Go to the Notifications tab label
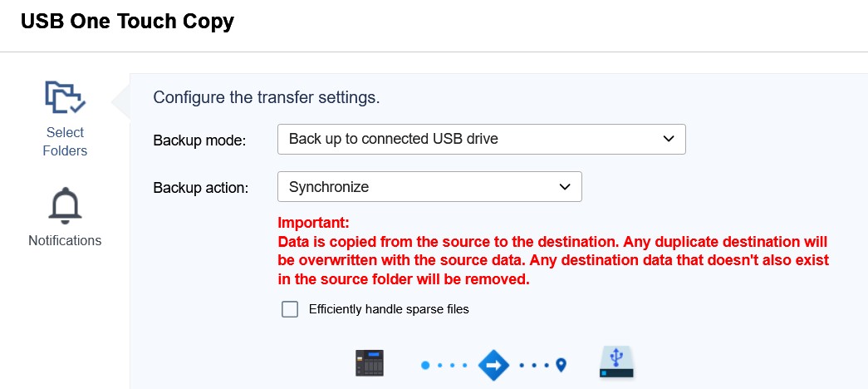 click(x=65, y=241)
